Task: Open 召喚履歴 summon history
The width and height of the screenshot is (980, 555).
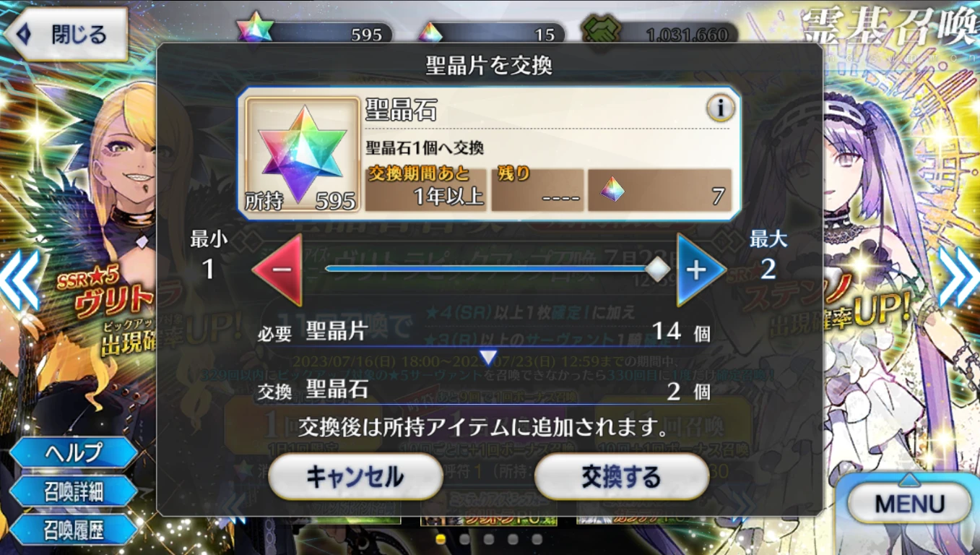Action: (74, 531)
